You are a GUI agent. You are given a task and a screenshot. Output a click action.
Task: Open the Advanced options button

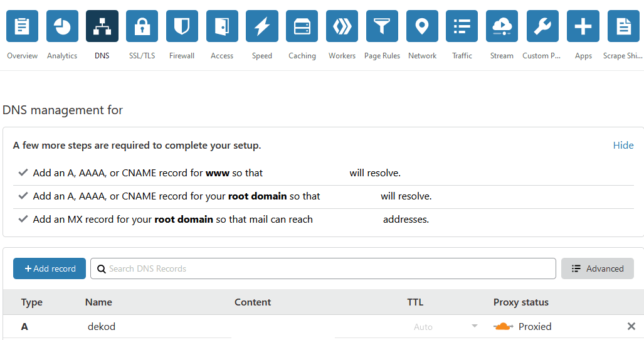598,268
